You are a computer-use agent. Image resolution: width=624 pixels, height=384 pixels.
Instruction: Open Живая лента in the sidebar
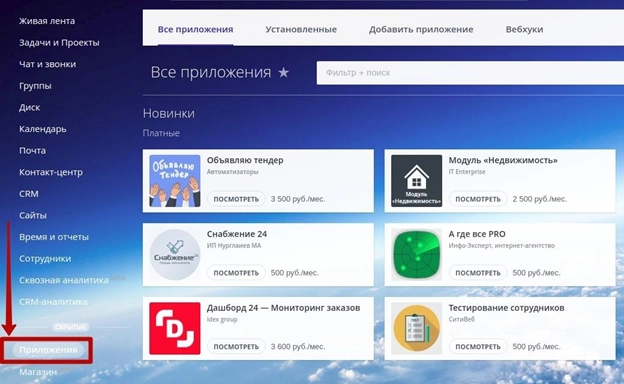[47, 21]
